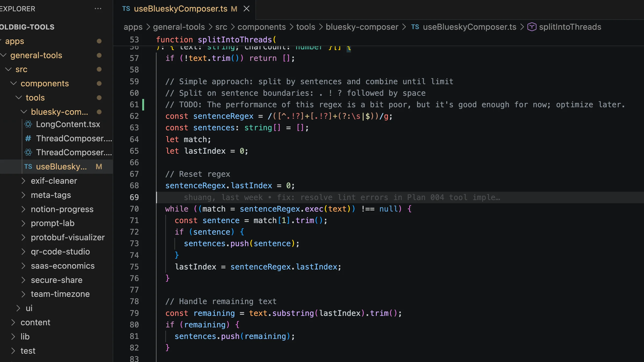Click 'sentences.push(remaining)' on line 81
Image resolution: width=644 pixels, height=362 pixels.
coord(235,336)
